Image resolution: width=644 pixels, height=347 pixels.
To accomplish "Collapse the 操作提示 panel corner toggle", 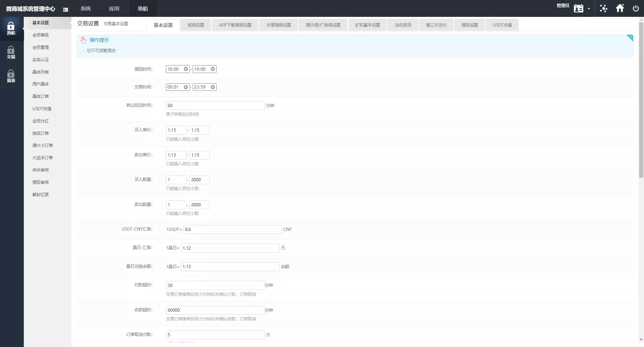I will coord(630,38).
